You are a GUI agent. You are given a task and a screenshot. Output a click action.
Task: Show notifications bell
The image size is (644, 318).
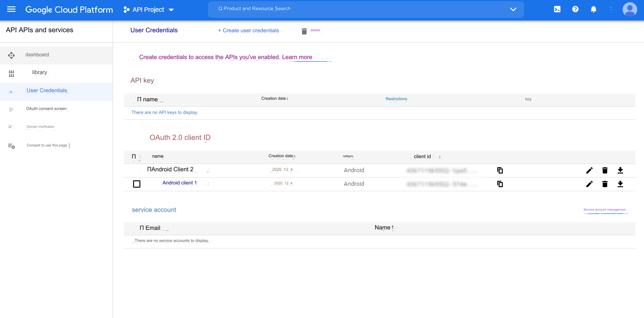pyautogui.click(x=594, y=10)
